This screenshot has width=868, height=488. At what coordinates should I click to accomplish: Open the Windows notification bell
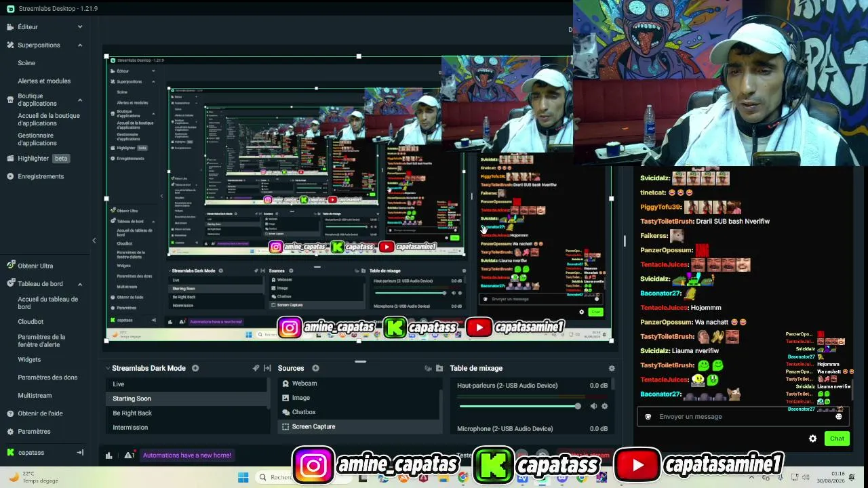coord(852,477)
